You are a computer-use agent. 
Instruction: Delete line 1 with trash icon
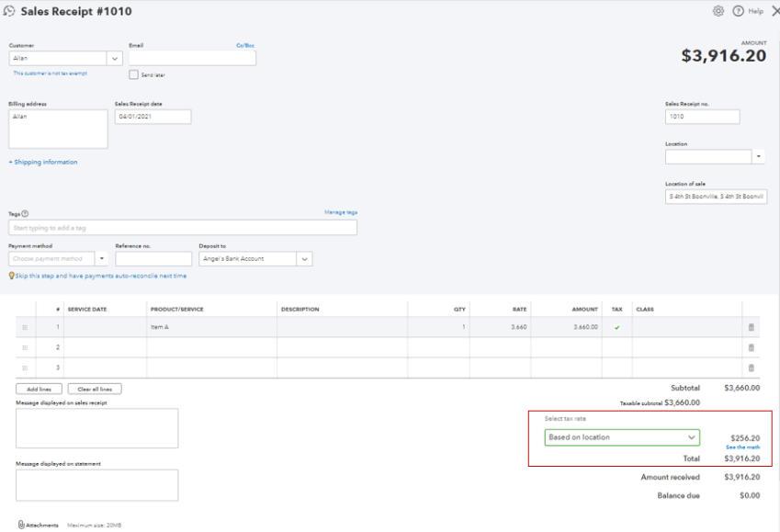tap(752, 327)
